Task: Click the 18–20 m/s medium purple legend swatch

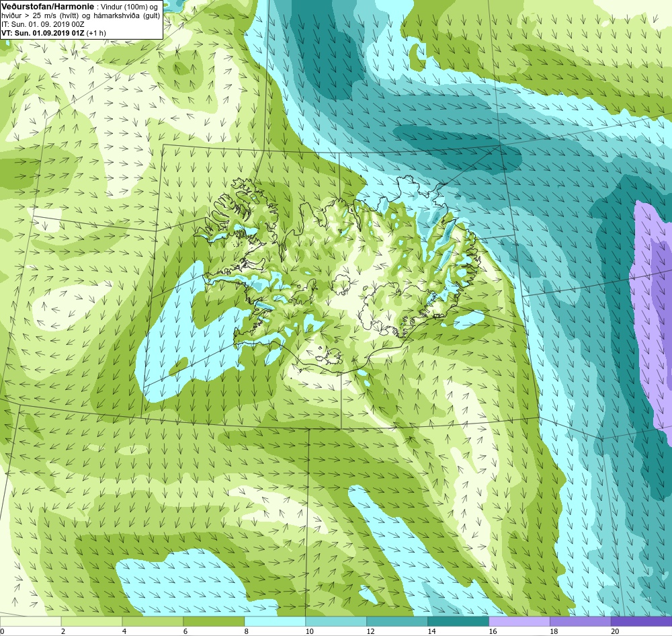Action: [x=581, y=621]
